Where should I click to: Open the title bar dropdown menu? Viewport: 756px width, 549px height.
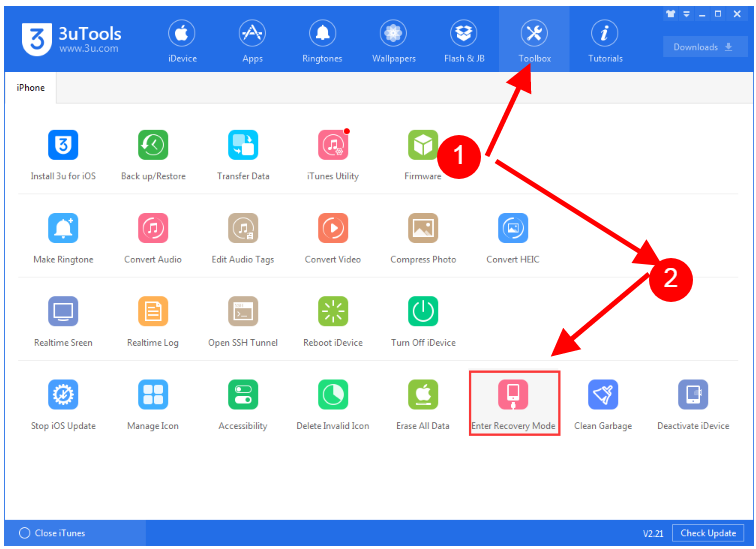click(686, 14)
